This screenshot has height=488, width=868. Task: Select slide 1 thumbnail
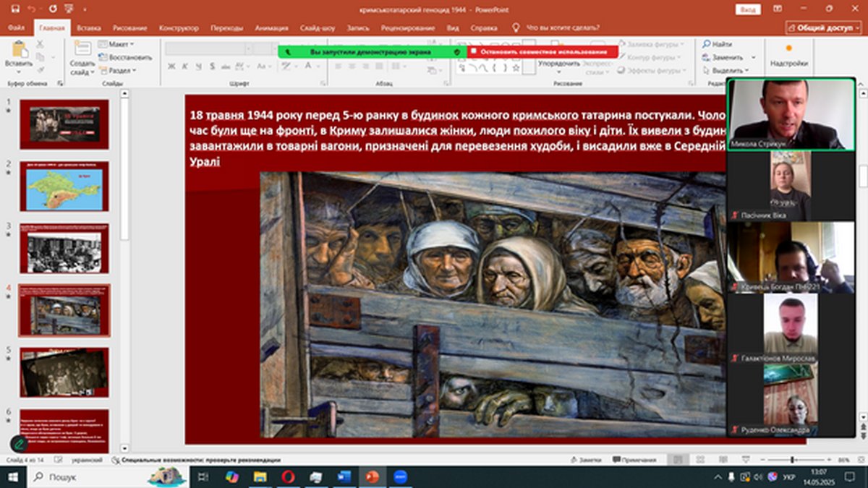[64, 124]
